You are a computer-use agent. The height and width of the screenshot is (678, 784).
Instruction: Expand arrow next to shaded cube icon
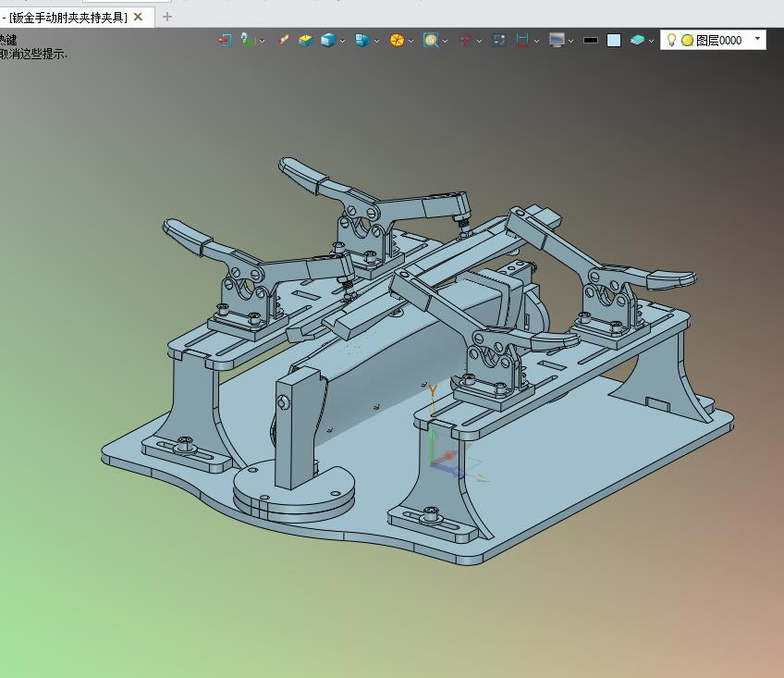342,41
